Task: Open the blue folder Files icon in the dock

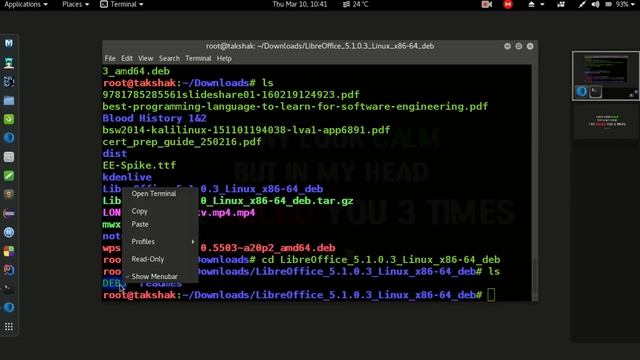Action: pyautogui.click(x=9, y=100)
